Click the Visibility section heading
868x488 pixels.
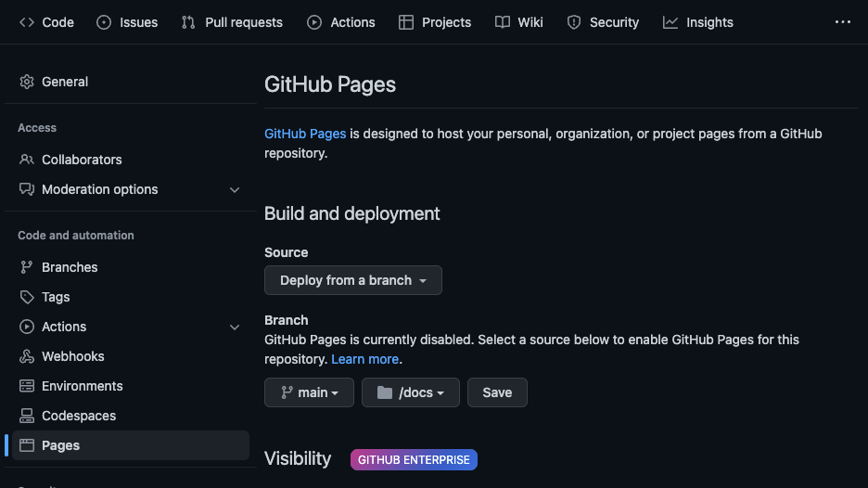[298, 458]
